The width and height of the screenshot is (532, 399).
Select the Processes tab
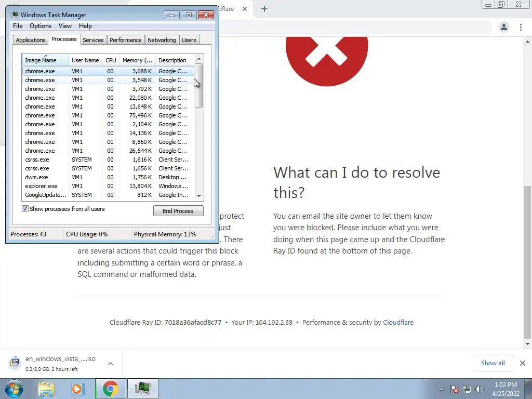click(64, 39)
